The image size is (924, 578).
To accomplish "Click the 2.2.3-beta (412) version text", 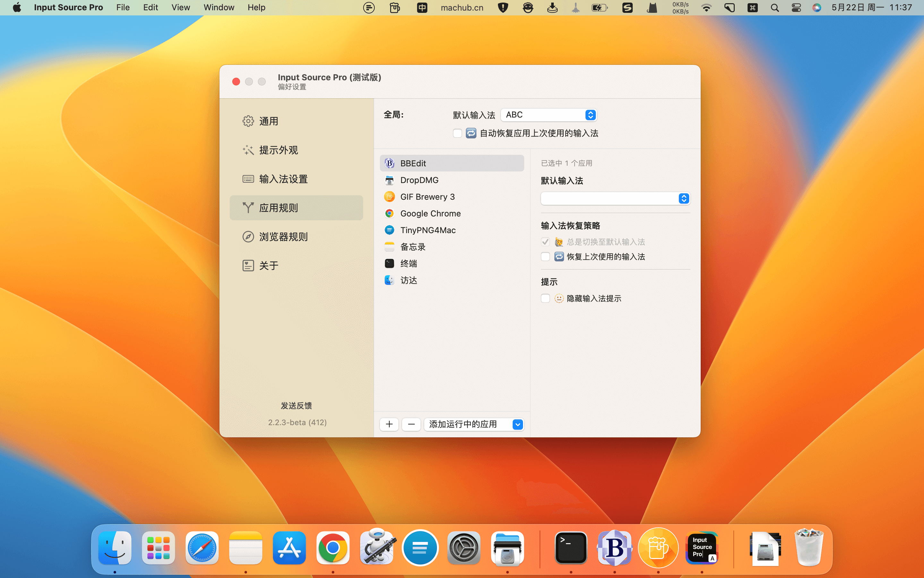I will (x=297, y=422).
